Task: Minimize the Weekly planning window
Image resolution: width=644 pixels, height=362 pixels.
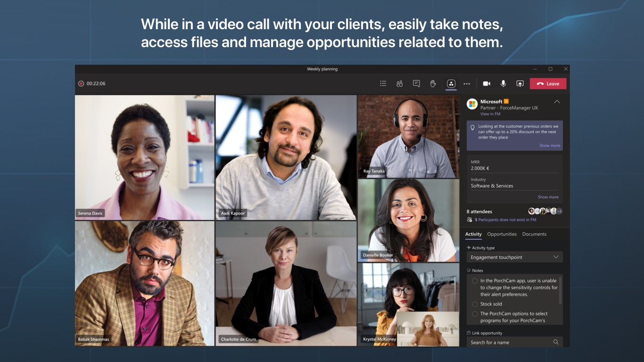Action: pos(534,69)
